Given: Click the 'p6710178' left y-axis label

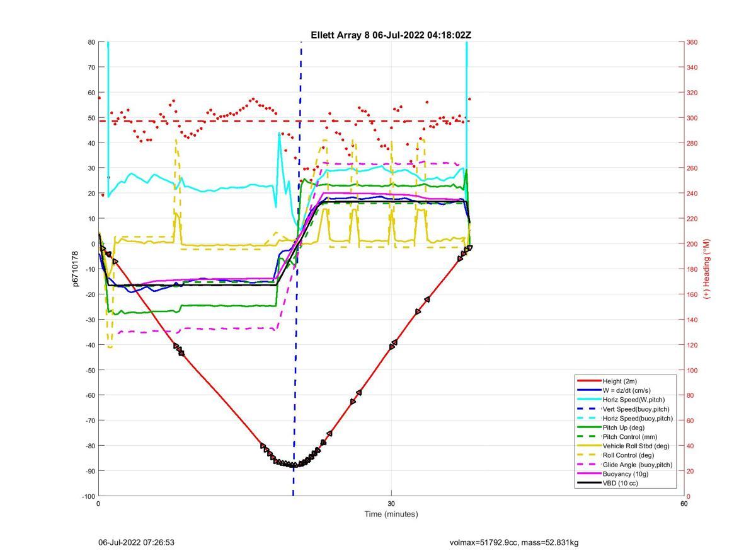Looking at the screenshot, I should tap(75, 269).
